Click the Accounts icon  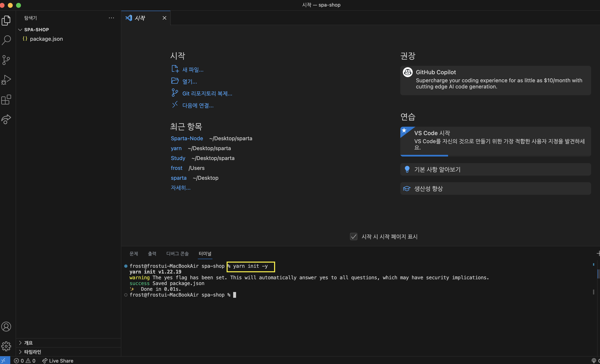pyautogui.click(x=6, y=327)
